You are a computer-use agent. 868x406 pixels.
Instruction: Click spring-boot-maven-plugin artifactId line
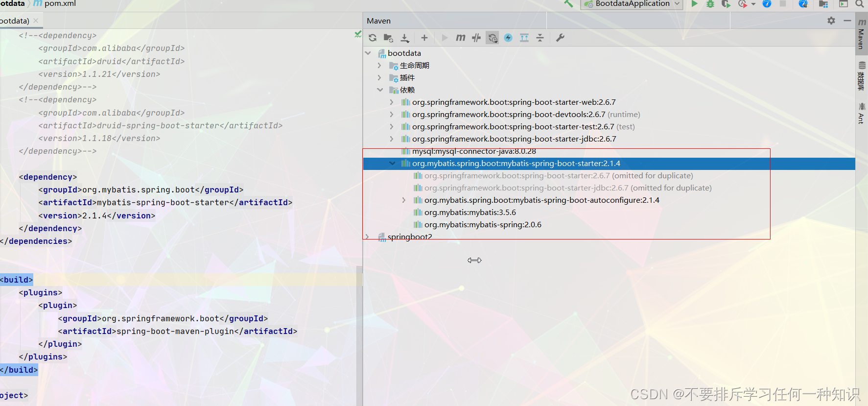coord(177,331)
